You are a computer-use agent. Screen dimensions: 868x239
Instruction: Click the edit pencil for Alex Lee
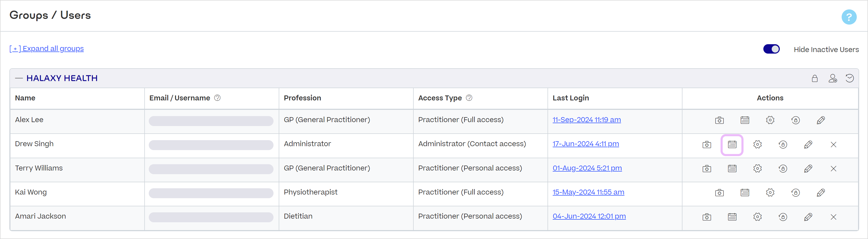pos(821,120)
